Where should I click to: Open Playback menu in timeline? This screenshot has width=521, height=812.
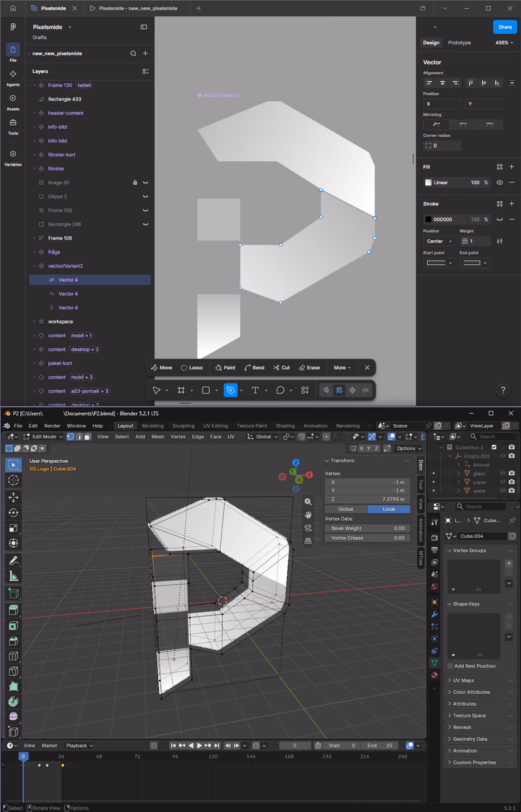(79, 746)
